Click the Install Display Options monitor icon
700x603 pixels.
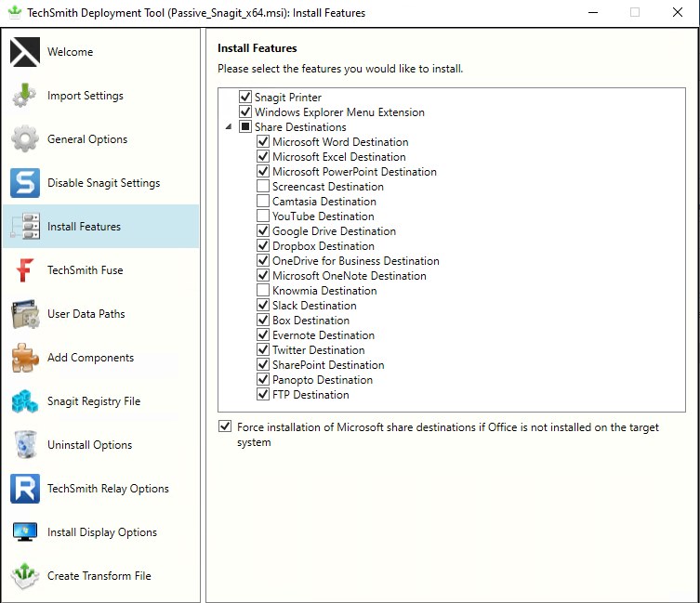pos(24,532)
